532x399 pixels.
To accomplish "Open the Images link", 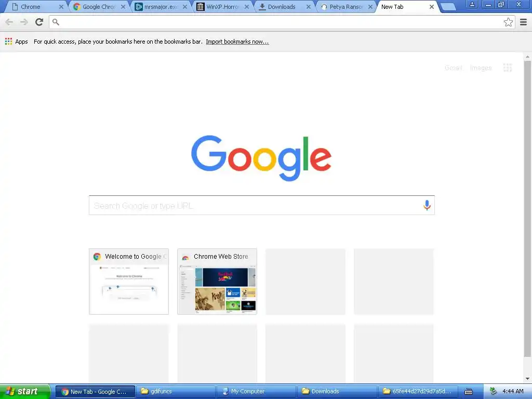I will click(x=481, y=68).
